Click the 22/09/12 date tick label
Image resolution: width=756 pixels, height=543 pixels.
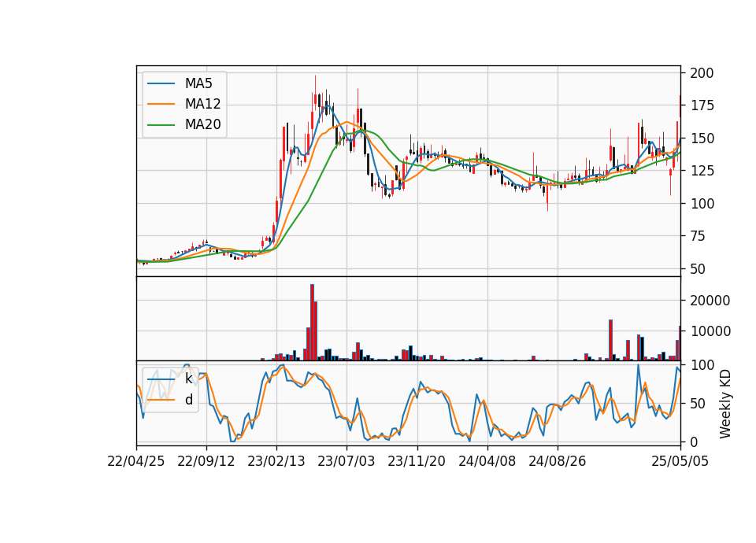point(206,462)
